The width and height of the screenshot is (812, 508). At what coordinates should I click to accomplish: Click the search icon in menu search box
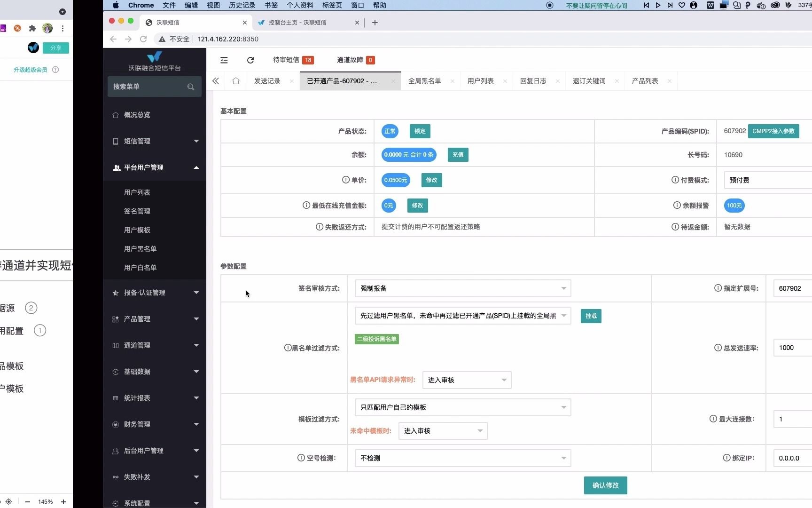[x=191, y=87]
